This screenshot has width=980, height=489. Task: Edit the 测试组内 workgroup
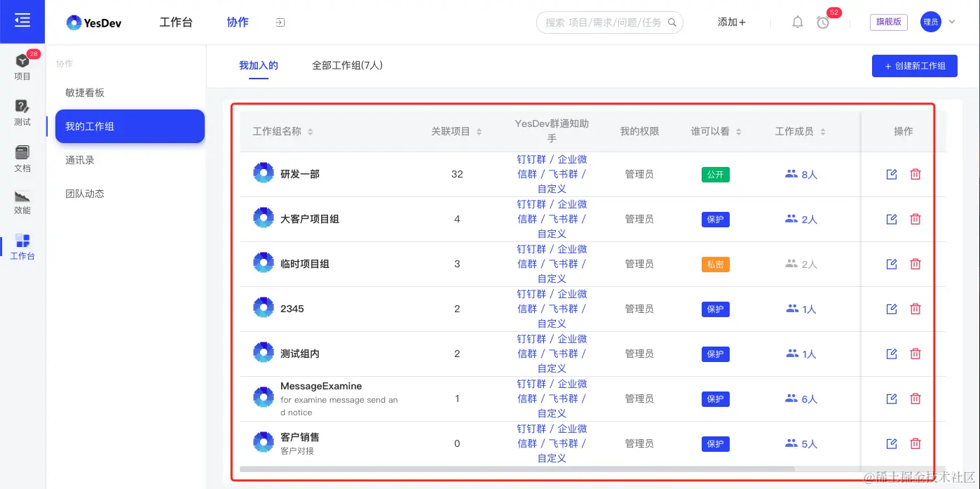(x=892, y=354)
